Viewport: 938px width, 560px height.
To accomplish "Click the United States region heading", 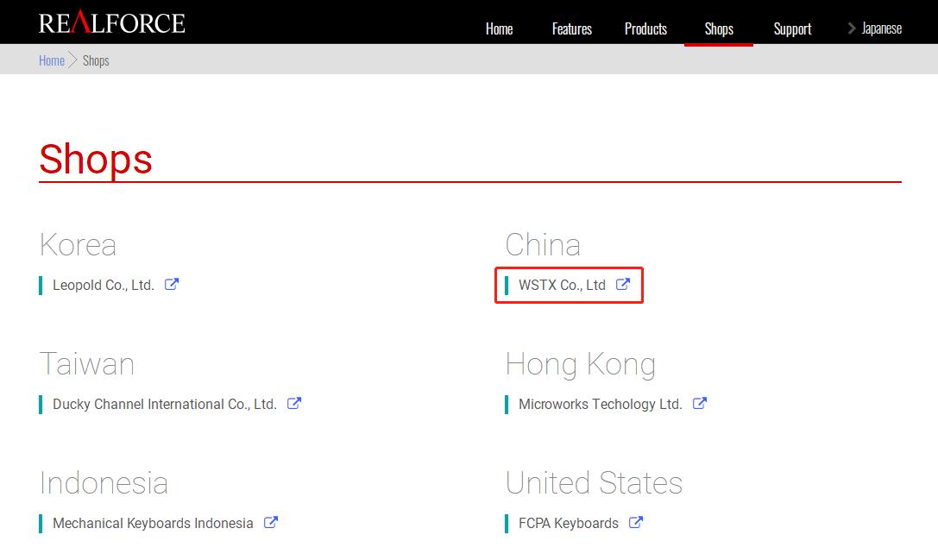I will click(594, 483).
